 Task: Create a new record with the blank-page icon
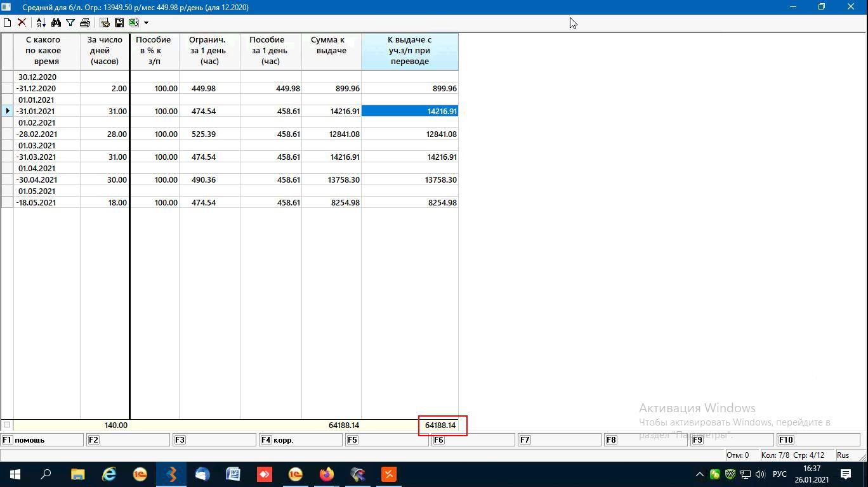click(x=7, y=22)
